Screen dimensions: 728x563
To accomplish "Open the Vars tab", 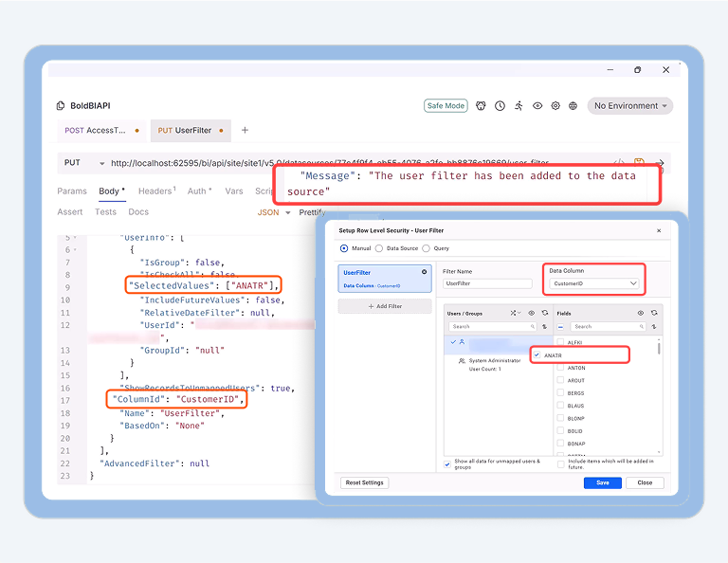I will [x=234, y=191].
